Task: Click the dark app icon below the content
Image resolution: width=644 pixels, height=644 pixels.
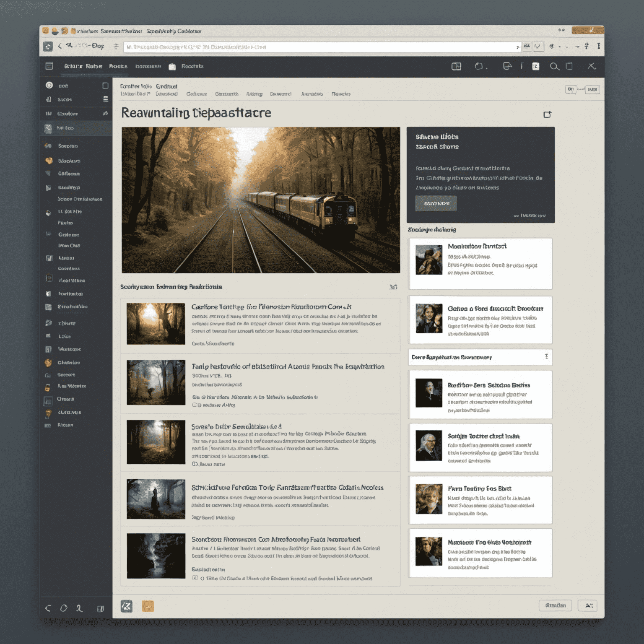Action: point(127,606)
